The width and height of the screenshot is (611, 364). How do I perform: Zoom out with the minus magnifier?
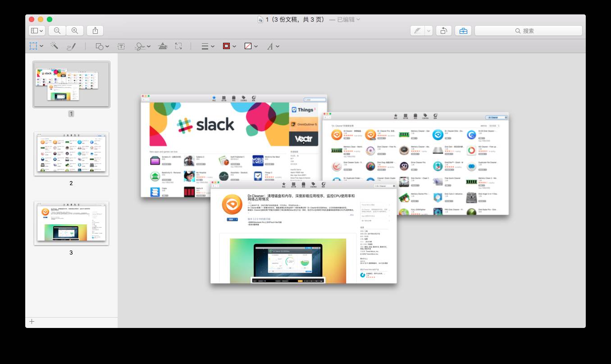coord(57,31)
